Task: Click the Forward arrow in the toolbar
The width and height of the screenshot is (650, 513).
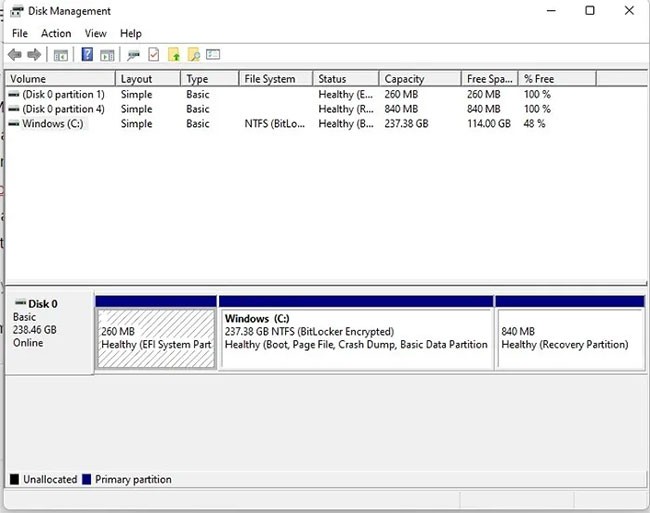Action: point(34,54)
